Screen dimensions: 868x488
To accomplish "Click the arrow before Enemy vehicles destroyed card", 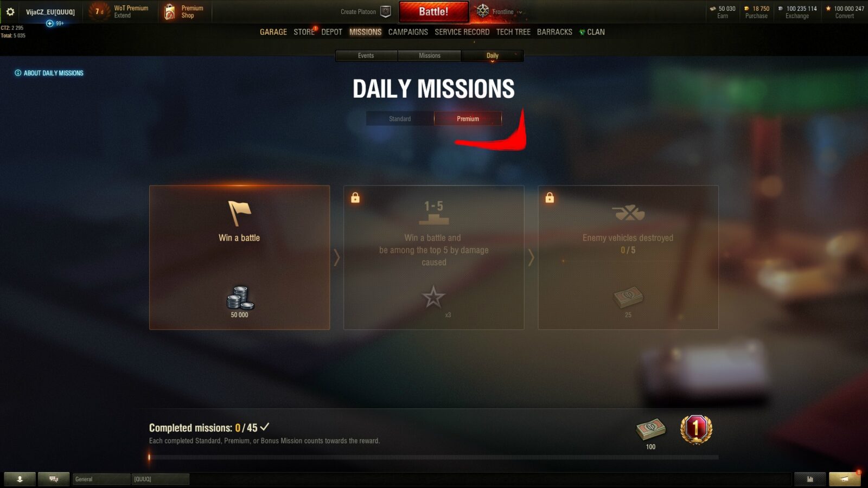I will pos(531,258).
